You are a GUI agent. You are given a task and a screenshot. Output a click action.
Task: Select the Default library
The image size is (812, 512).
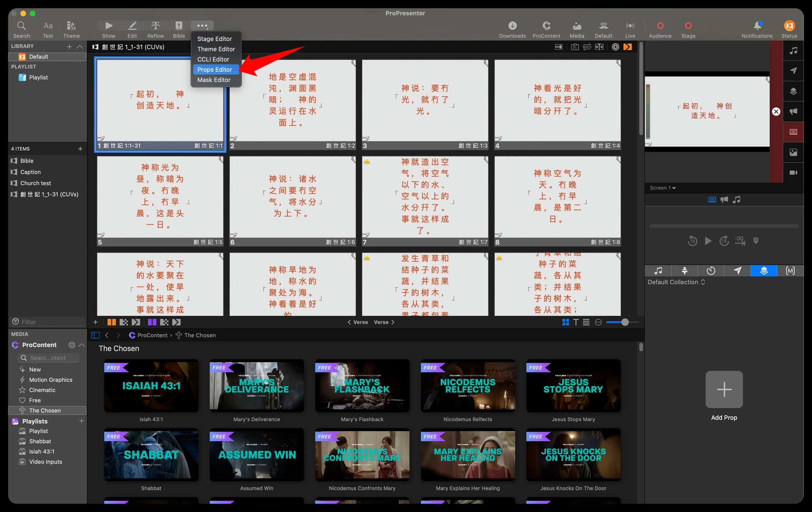47,57
